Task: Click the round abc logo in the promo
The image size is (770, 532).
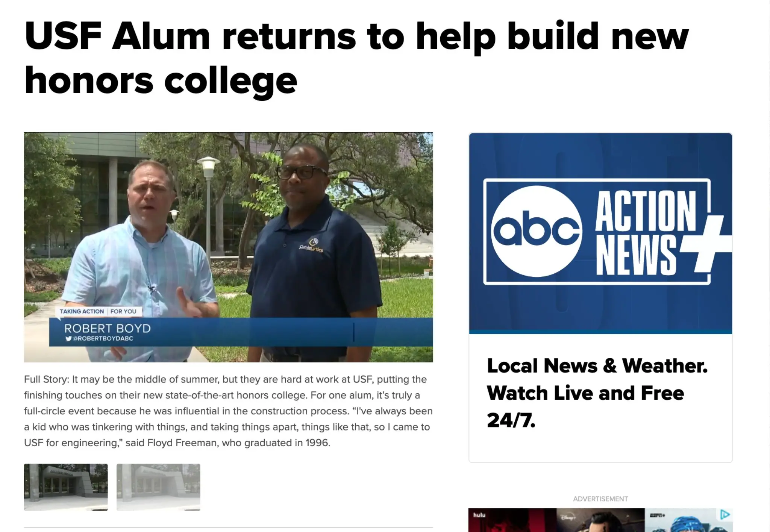Action: (537, 231)
